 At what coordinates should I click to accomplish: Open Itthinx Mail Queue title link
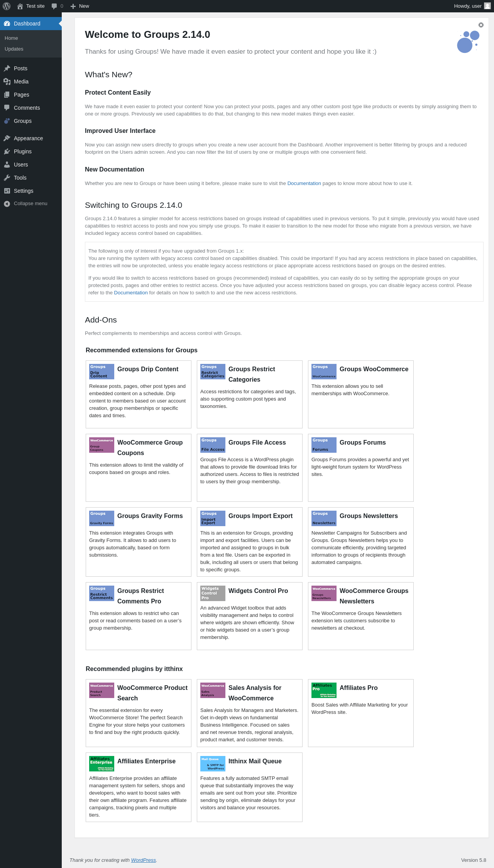(x=255, y=761)
